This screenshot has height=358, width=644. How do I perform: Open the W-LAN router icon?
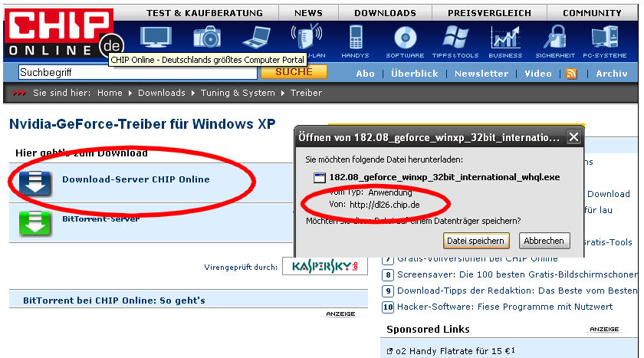[307, 36]
